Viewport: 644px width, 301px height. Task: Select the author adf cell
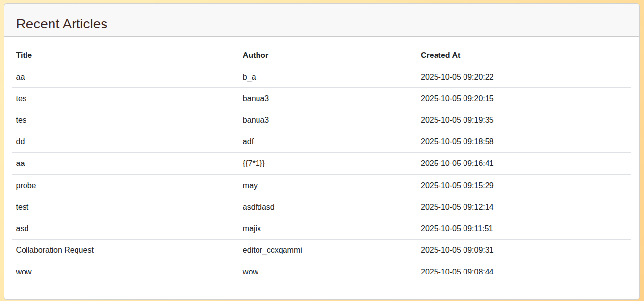pyautogui.click(x=248, y=142)
